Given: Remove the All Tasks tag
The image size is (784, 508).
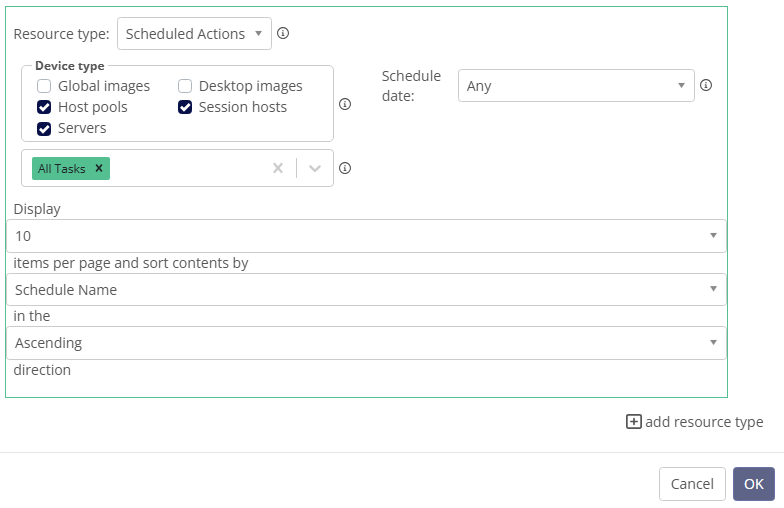Looking at the screenshot, I should 99,168.
